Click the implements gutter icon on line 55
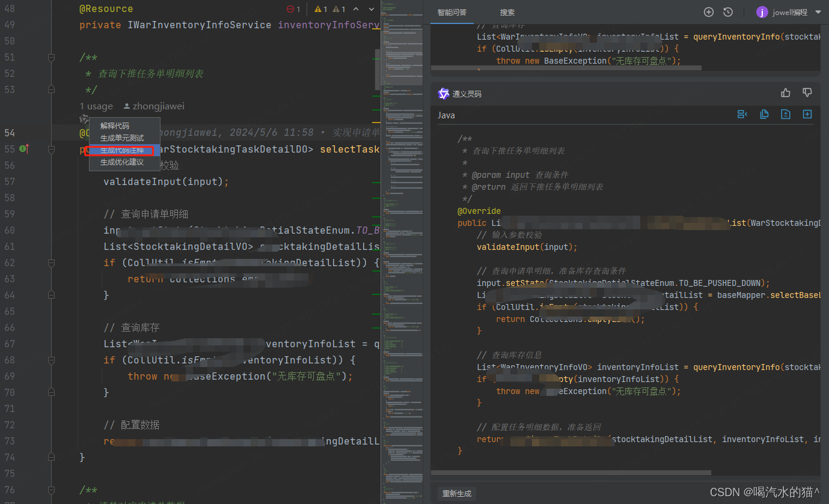829x504 pixels. pyautogui.click(x=25, y=148)
